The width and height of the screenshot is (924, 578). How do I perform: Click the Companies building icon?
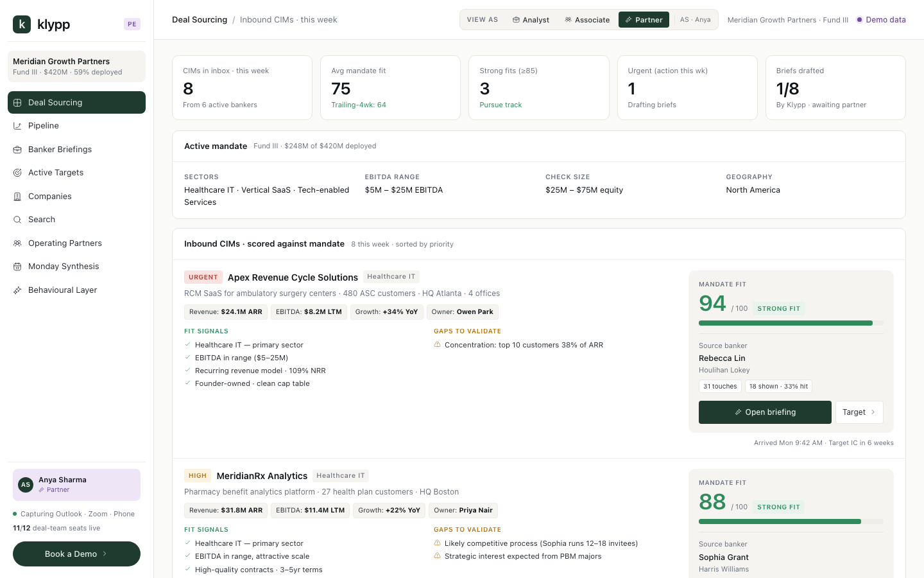[17, 197]
